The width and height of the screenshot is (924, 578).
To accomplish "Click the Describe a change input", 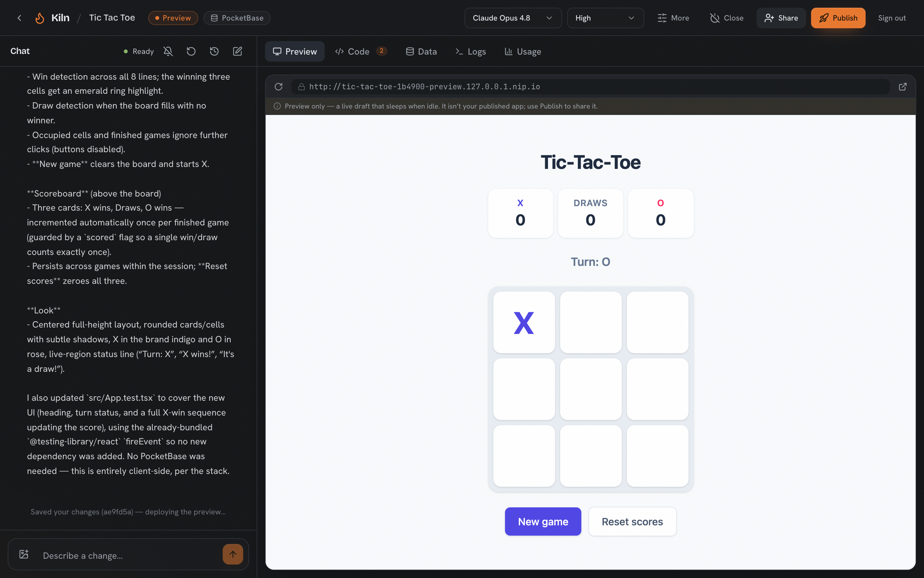I will click(128, 556).
